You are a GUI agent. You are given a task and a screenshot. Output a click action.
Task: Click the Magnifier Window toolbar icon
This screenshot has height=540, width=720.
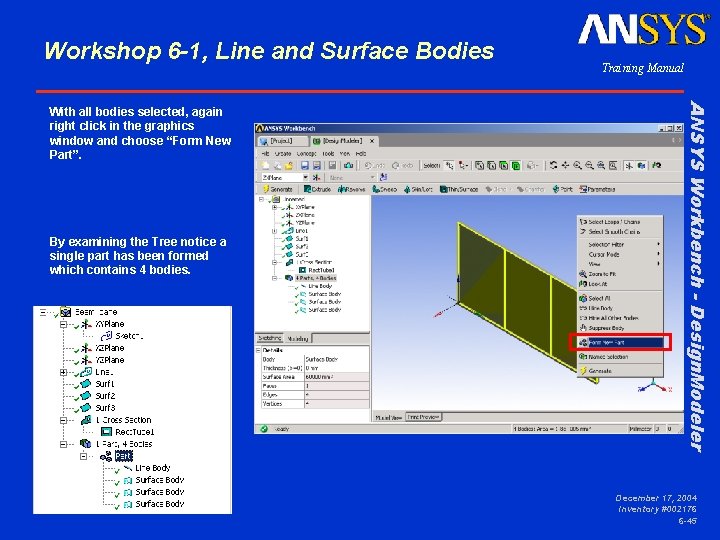(x=613, y=165)
